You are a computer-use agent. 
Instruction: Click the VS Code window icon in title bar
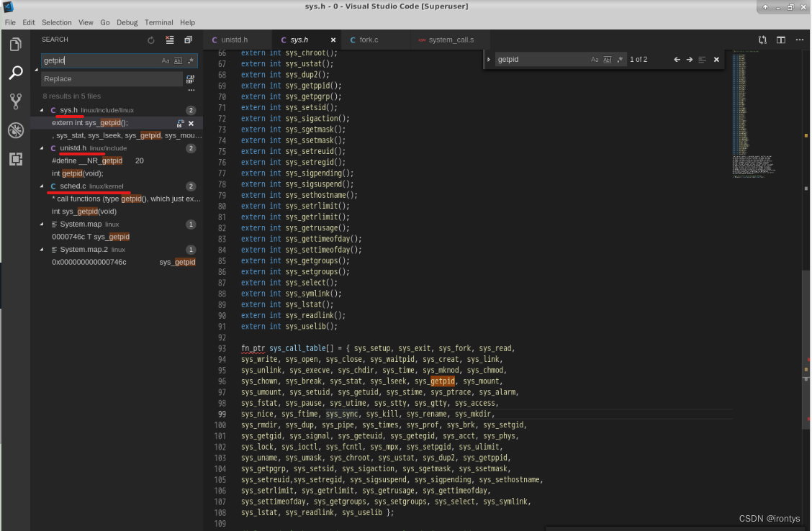(8, 6)
